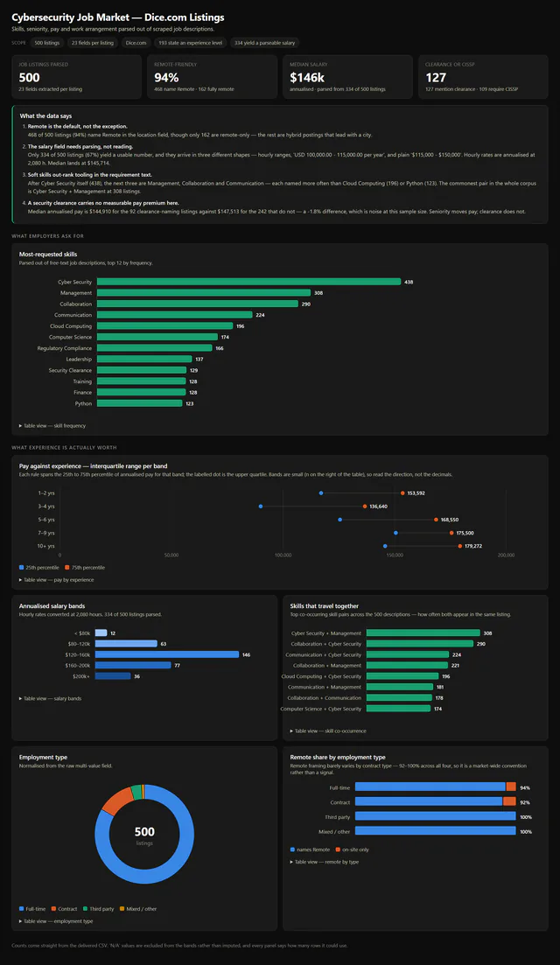Click the heading 'What the data says'
The width and height of the screenshot is (560, 965).
pyautogui.click(x=45, y=115)
